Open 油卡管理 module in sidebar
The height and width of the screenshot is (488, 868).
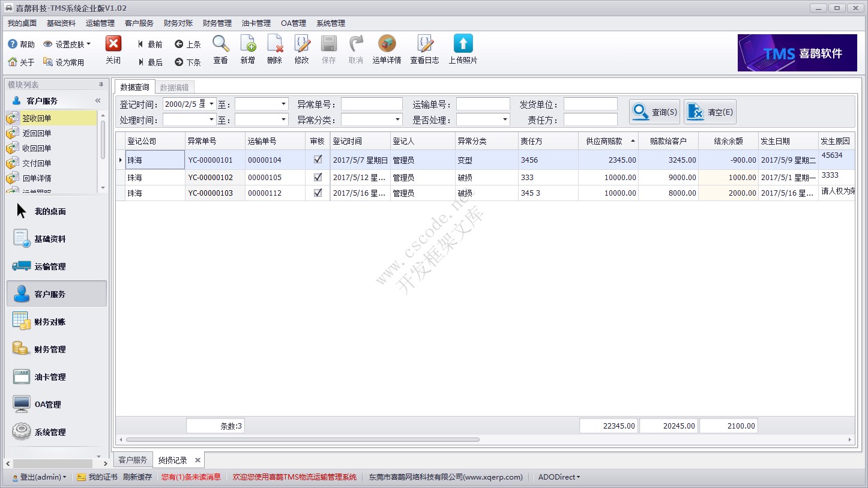56,377
